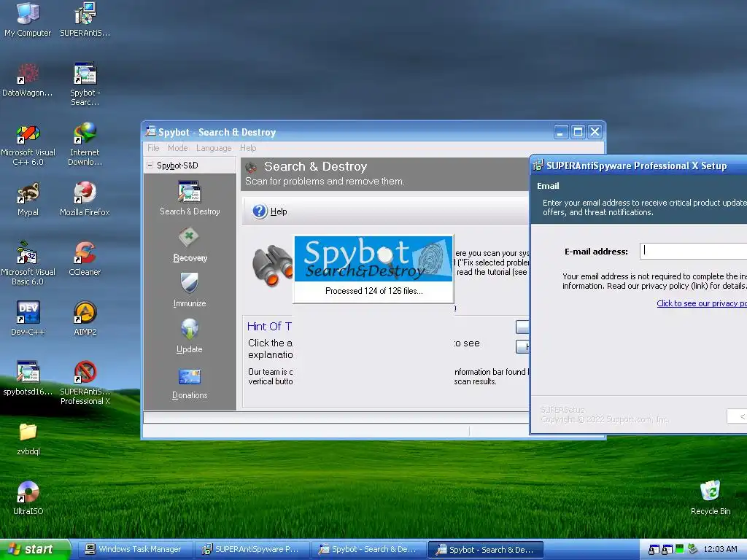Viewport: 747px width, 560px height.
Task: Minimize the Spybot window
Action: tap(561, 132)
